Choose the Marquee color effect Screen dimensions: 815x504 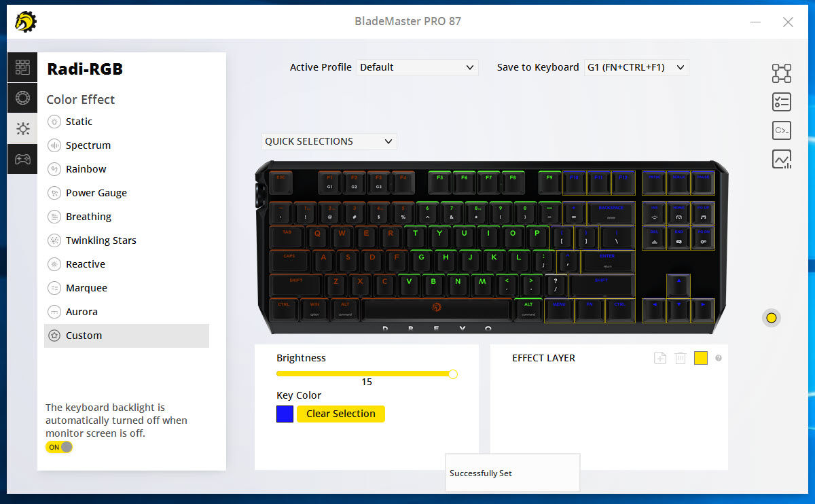coord(126,288)
